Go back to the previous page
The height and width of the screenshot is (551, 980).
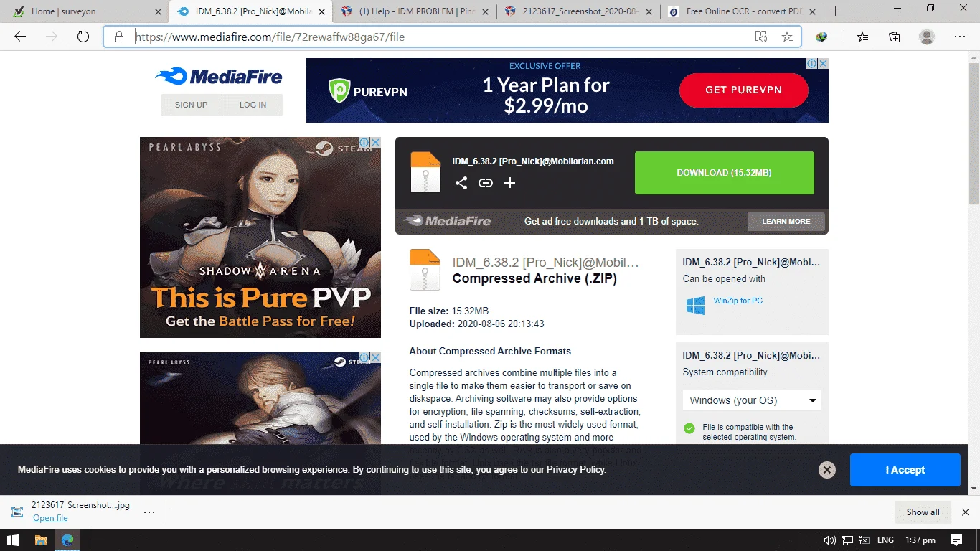point(20,37)
